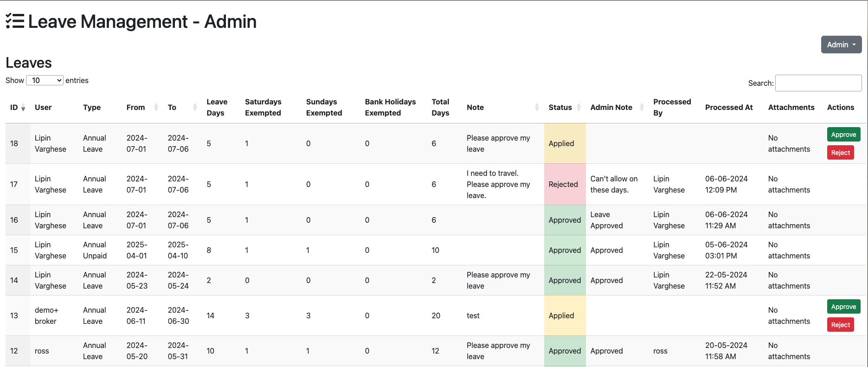This screenshot has width=868, height=367.
Task: Open the Admin dropdown menu
Action: pos(841,45)
